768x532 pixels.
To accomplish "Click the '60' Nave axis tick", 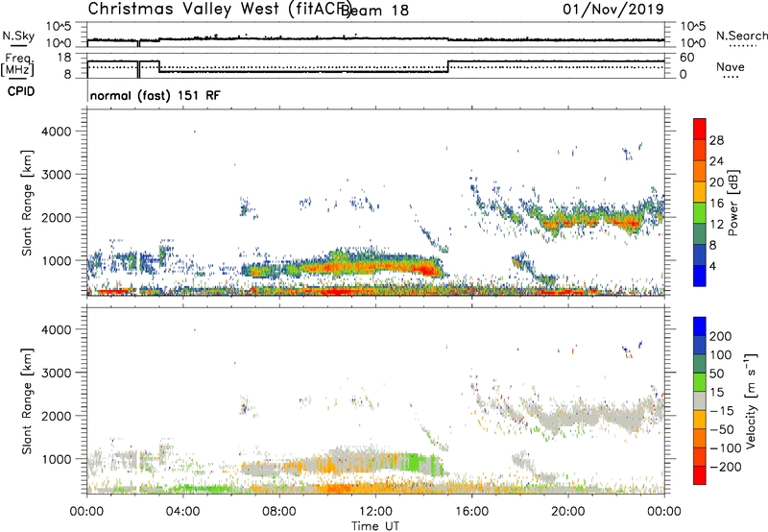I will click(687, 58).
